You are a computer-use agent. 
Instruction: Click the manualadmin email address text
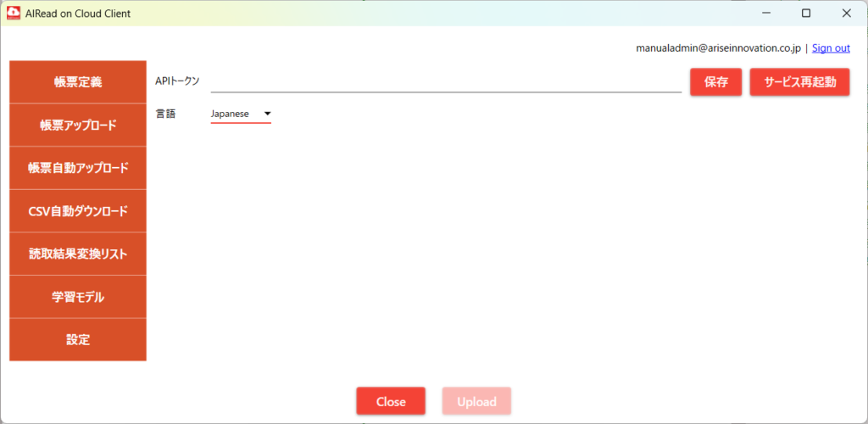pos(718,48)
